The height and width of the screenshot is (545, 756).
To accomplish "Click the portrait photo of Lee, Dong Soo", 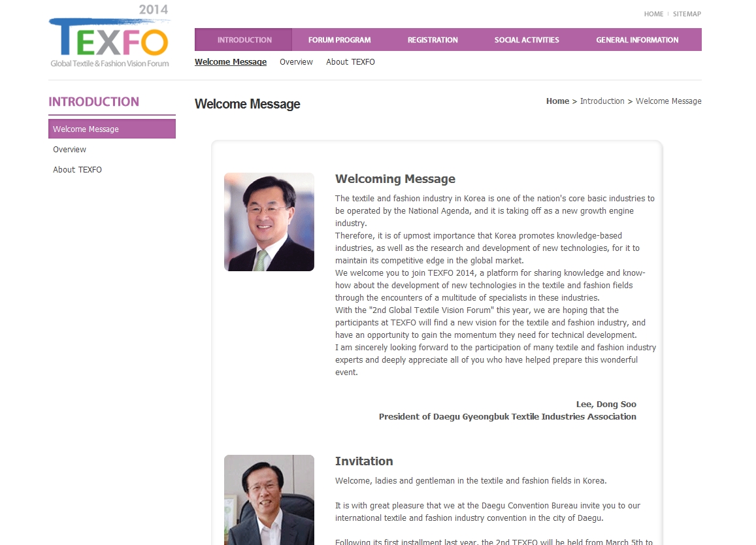I will (269, 222).
